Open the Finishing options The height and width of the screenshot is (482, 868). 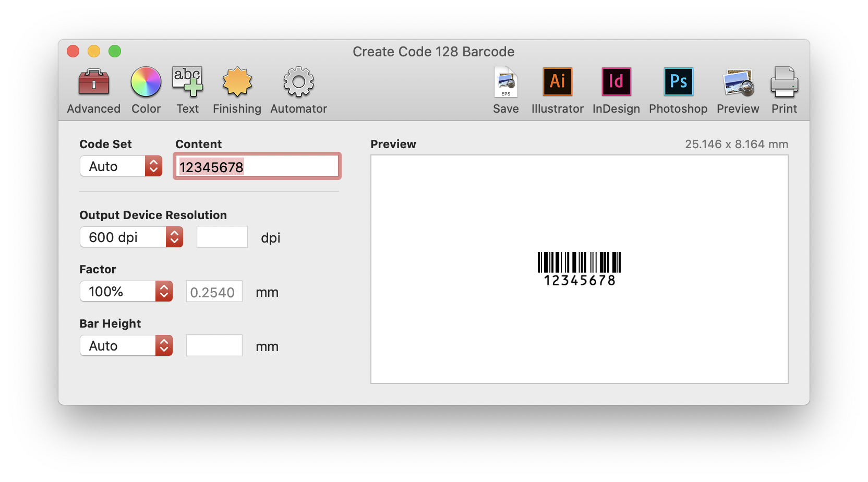[237, 90]
